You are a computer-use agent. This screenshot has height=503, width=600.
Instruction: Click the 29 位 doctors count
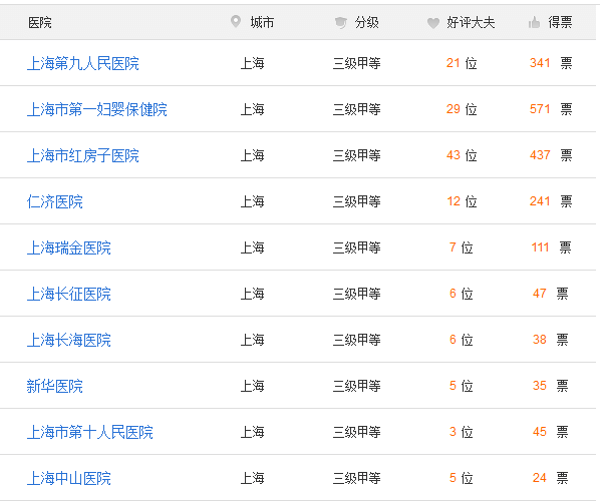(x=461, y=109)
